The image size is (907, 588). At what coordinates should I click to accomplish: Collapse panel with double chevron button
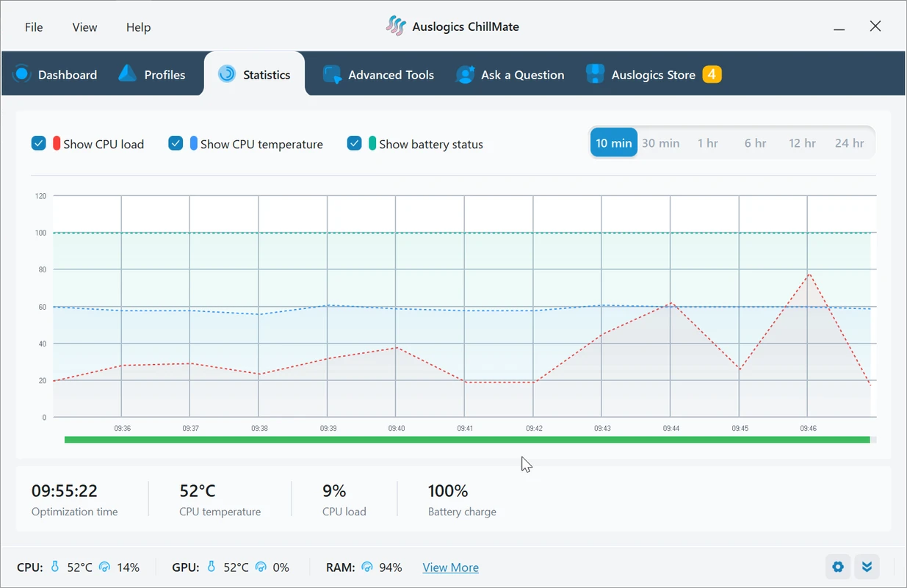coord(867,567)
